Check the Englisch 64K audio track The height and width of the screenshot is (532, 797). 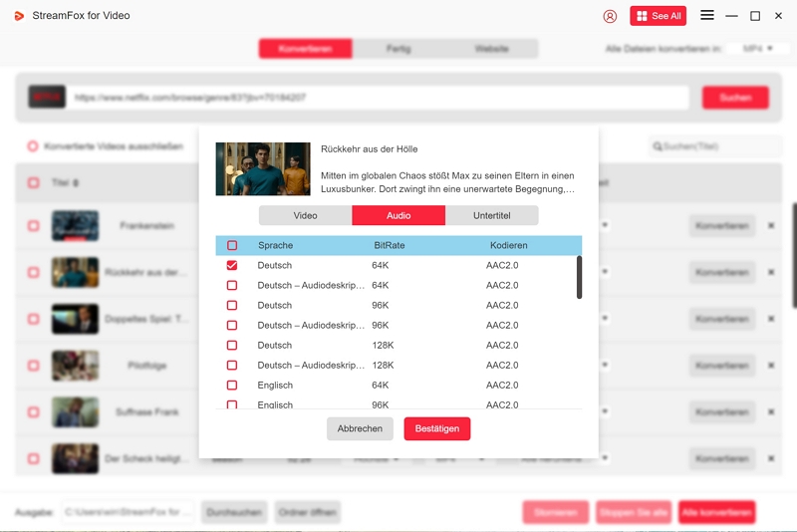click(232, 386)
